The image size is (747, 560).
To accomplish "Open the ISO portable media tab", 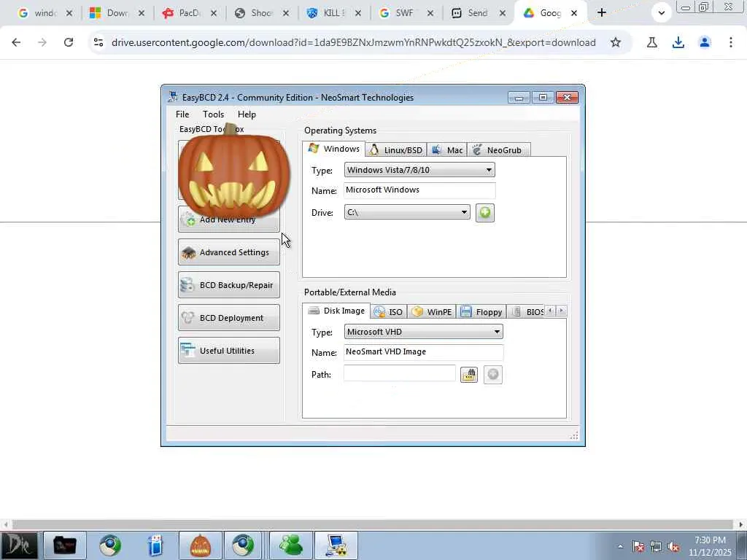I will [388, 312].
